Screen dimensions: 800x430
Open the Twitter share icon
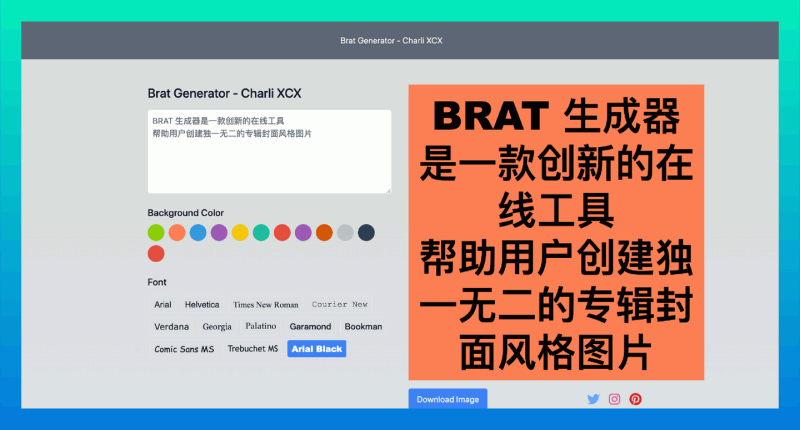[x=593, y=399]
